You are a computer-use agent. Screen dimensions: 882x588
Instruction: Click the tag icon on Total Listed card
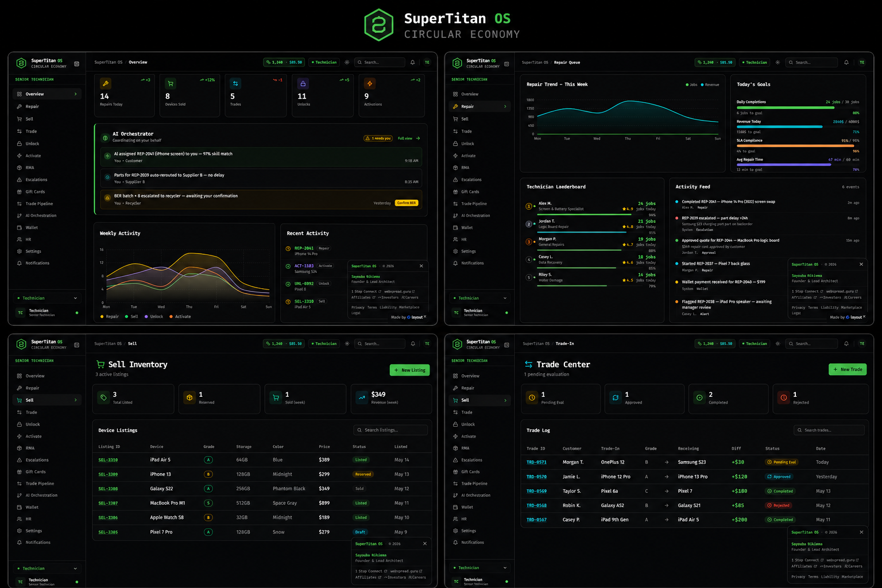point(103,397)
